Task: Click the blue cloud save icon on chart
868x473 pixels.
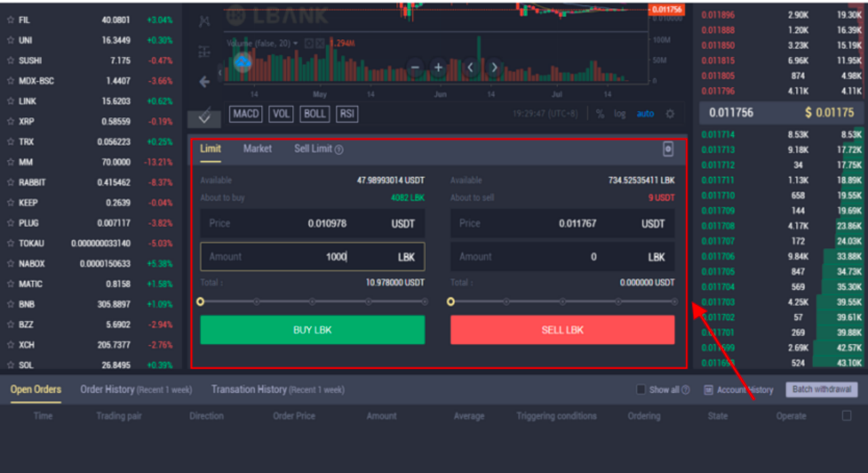Action: point(242,62)
